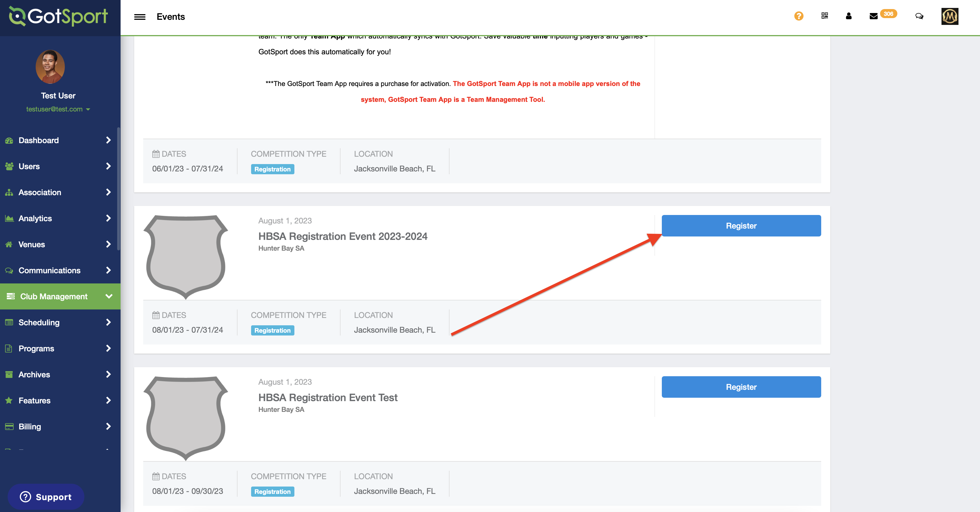The width and height of the screenshot is (980, 512).
Task: Click dates 08/01/23 - 09/30/23
Action: 188,491
